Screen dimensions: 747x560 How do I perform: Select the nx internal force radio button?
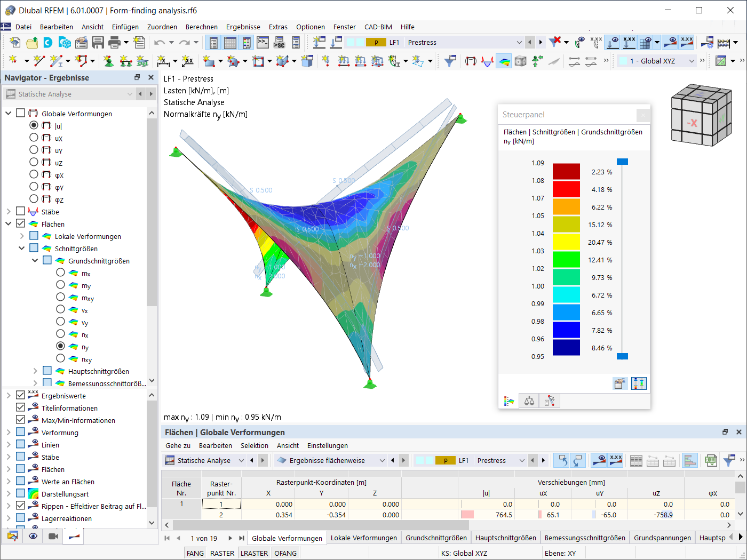pos(60,334)
